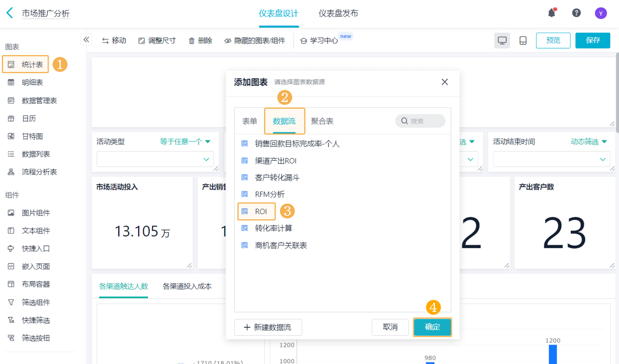Open the 聚合表 tab in the dialog
This screenshot has width=619, height=364.
322,121
